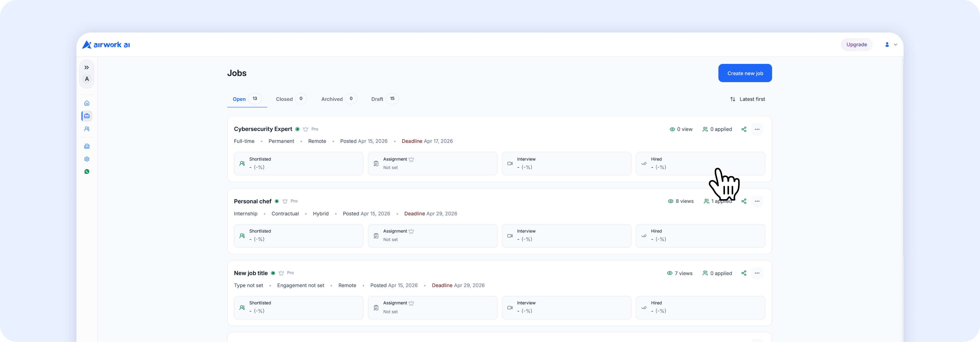Viewport: 980px width, 342px height.
Task: Expand the sidebar with double-chevron icon
Action: [x=87, y=67]
